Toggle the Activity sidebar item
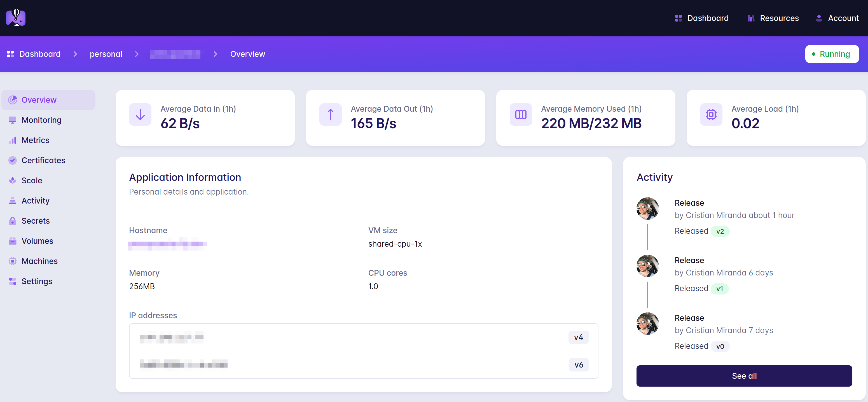The width and height of the screenshot is (868, 402). point(35,200)
